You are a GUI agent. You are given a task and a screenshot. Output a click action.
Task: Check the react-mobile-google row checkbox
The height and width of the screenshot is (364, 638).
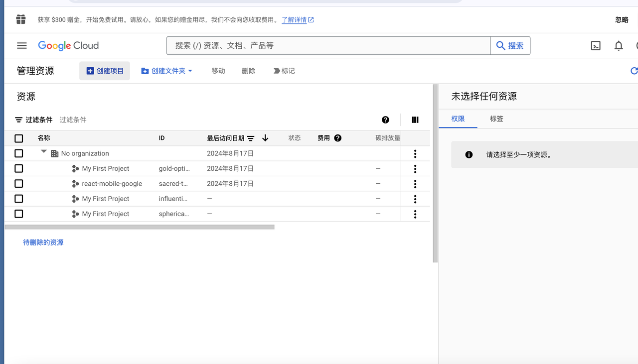pos(19,184)
